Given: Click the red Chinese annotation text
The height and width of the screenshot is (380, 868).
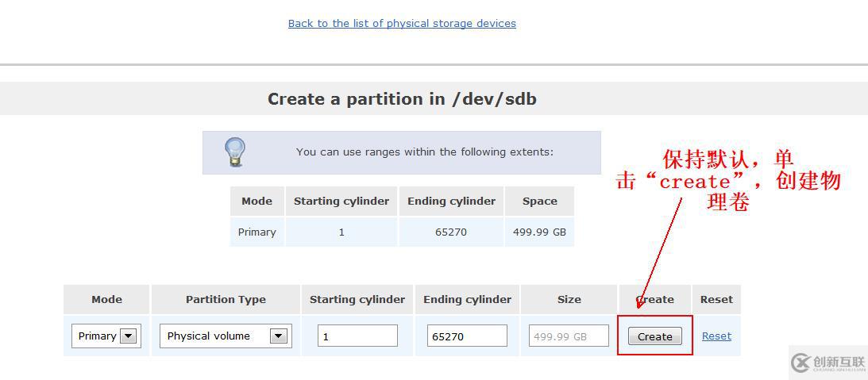Looking at the screenshot, I should click(728, 180).
